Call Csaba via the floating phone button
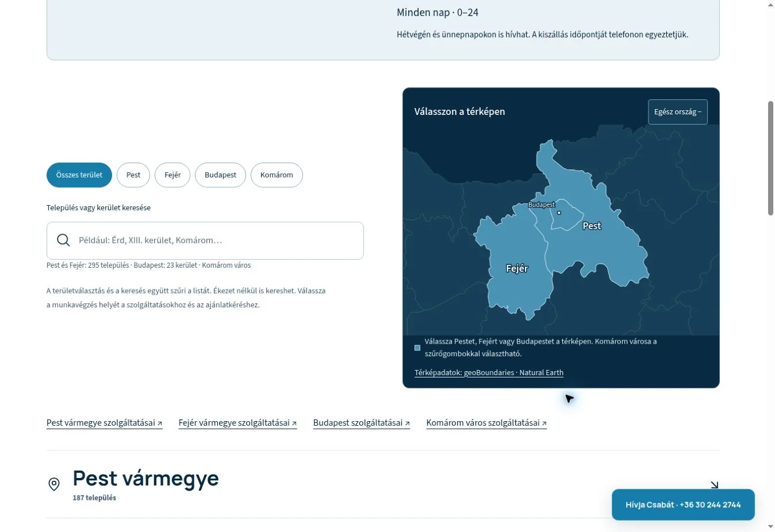The image size is (775, 532). pyautogui.click(x=683, y=505)
